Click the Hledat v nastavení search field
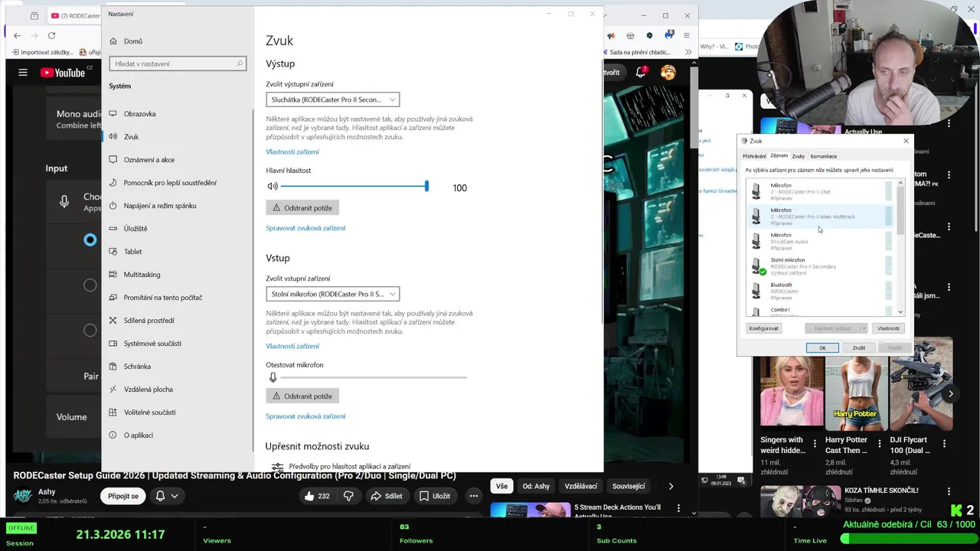 [x=178, y=64]
